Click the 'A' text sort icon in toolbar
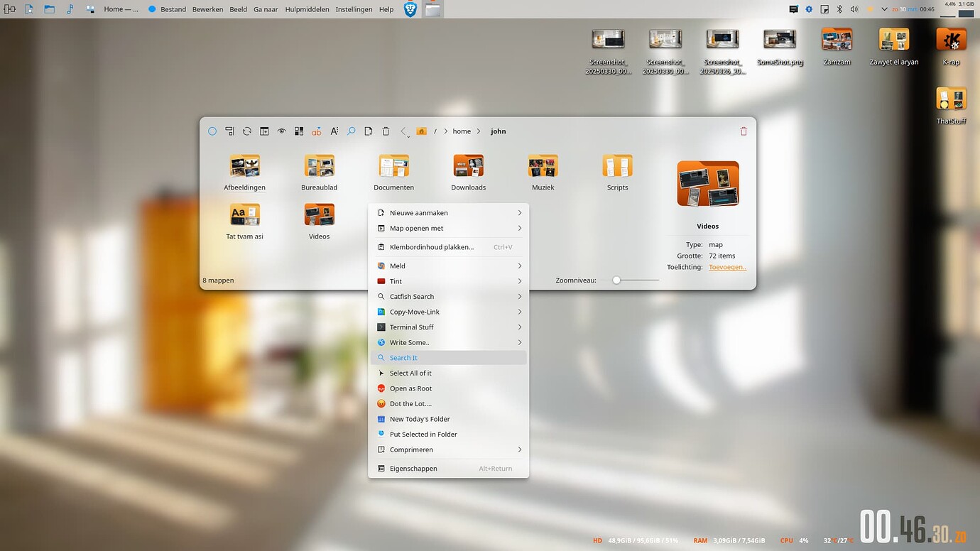980x551 pixels. [x=334, y=131]
